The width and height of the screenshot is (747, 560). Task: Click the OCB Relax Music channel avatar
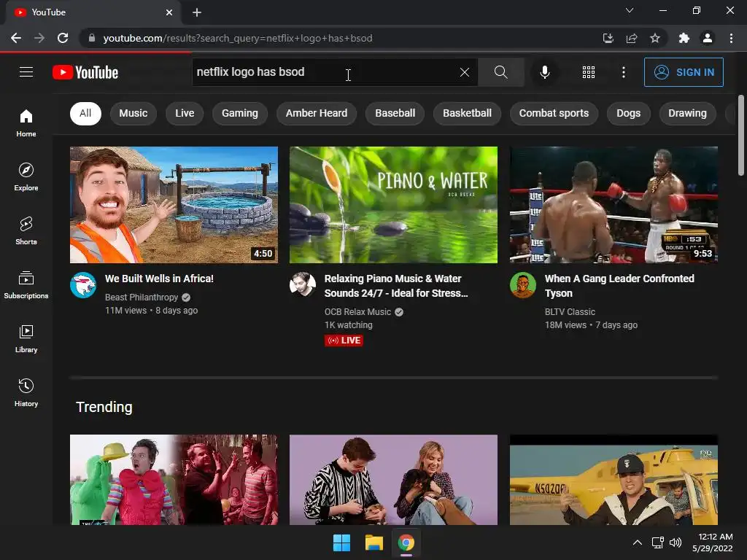click(303, 285)
